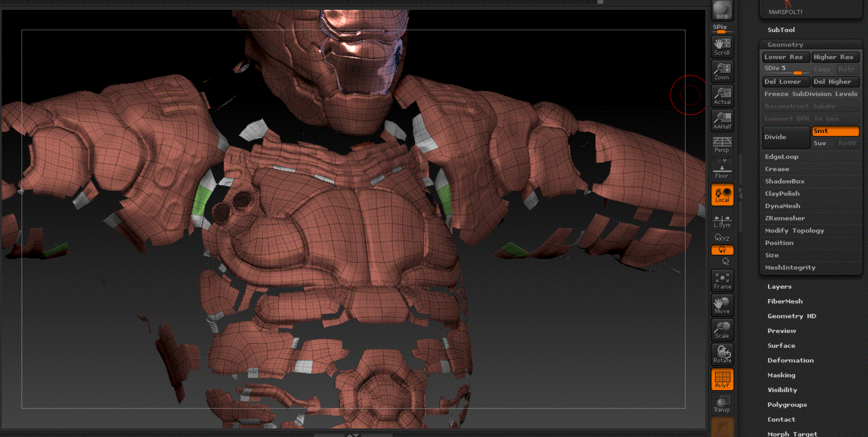Screen dimensions: 868x437
Task: Click the AAHalf view icon
Action: point(722,120)
